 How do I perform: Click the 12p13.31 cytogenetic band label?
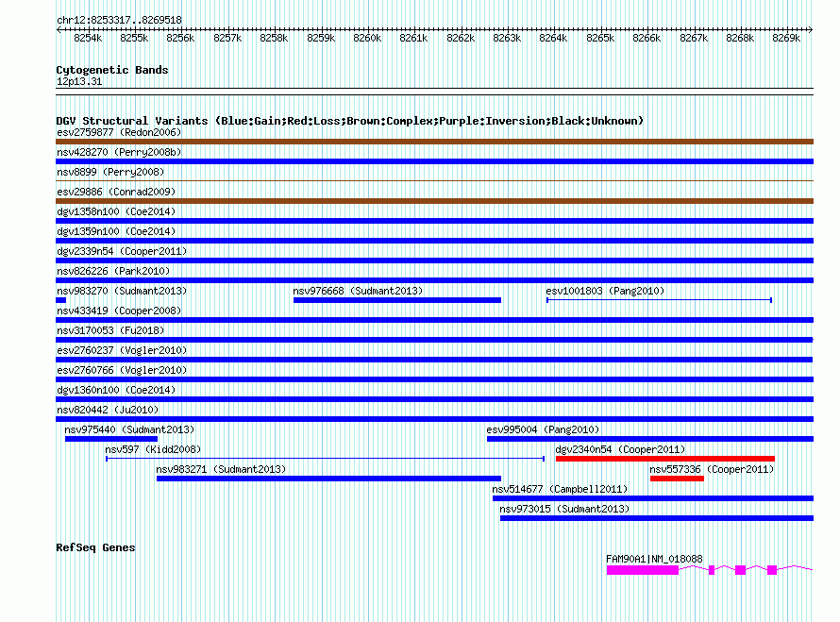click(80, 82)
